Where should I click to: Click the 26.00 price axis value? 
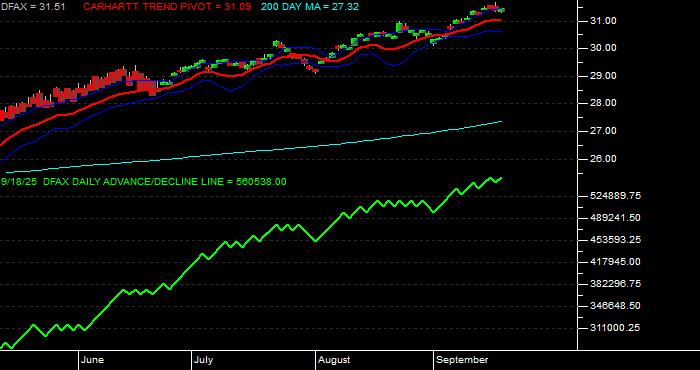click(x=604, y=159)
